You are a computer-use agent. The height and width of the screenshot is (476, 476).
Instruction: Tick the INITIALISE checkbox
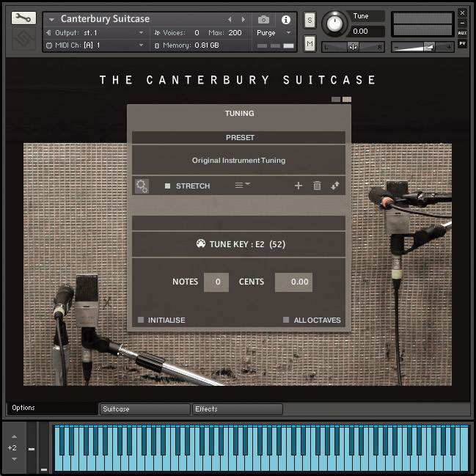[141, 320]
